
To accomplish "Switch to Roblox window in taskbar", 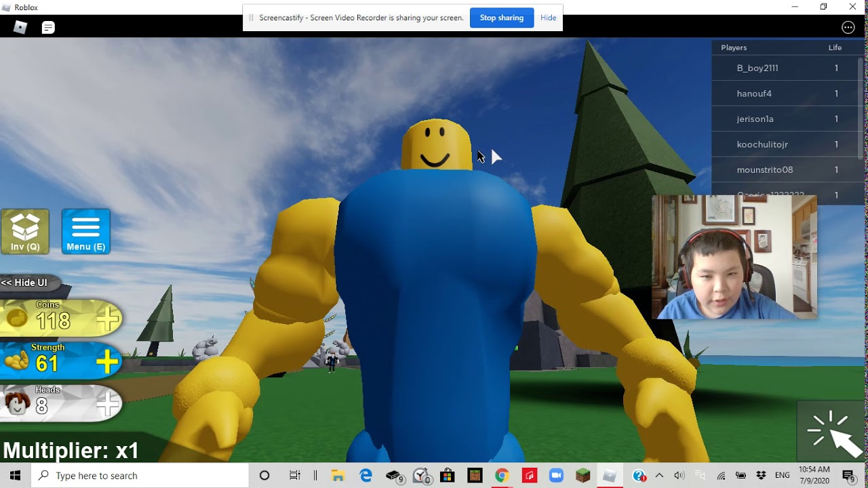I will [x=610, y=476].
